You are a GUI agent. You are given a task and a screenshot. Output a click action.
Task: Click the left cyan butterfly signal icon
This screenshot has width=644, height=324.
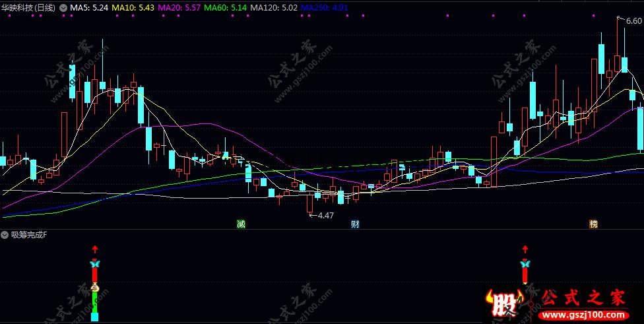point(95,264)
